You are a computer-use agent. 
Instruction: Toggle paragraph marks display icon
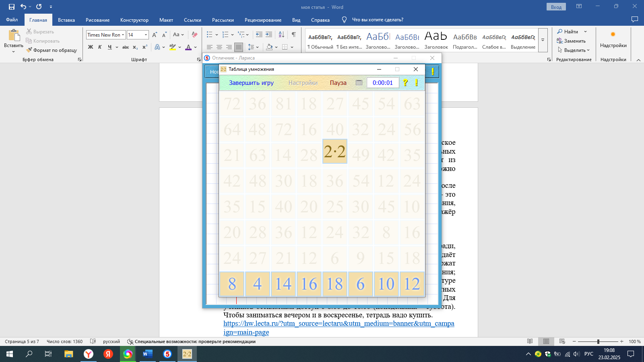(x=294, y=35)
